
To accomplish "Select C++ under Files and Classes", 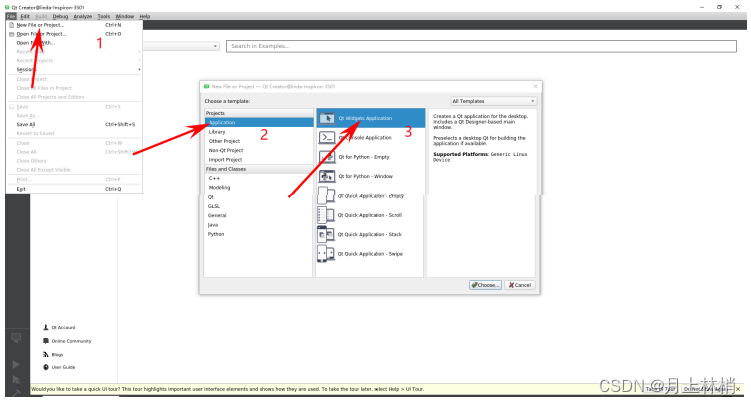I will point(259,178).
